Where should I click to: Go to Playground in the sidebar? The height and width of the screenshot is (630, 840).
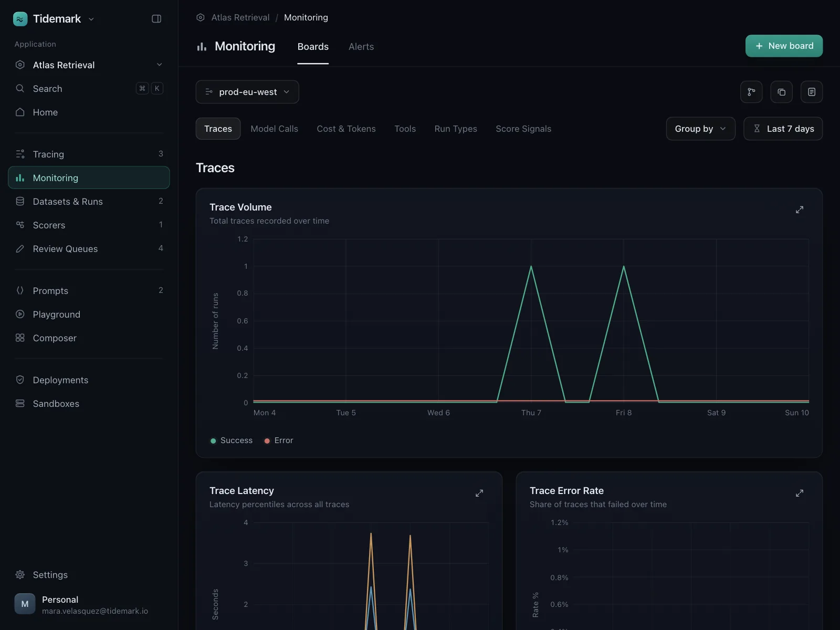click(x=89, y=314)
